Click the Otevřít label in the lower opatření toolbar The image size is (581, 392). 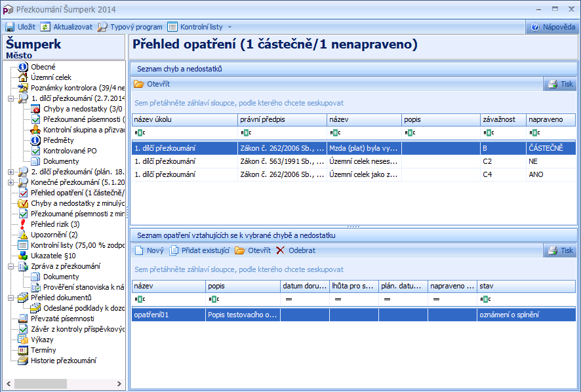click(260, 250)
